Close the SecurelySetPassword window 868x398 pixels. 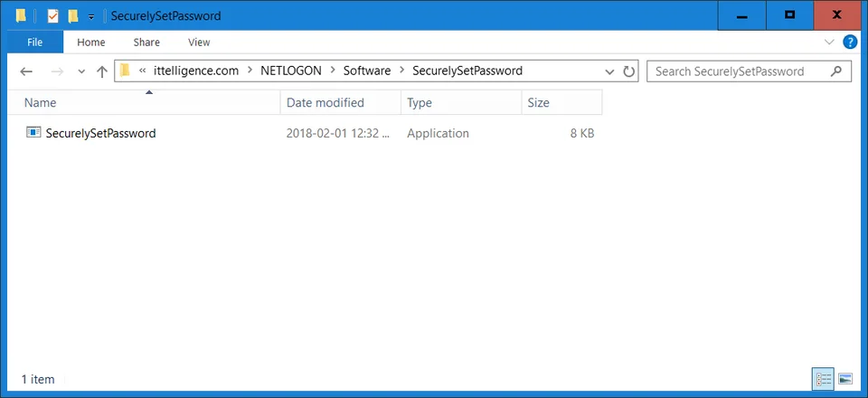coord(837,15)
